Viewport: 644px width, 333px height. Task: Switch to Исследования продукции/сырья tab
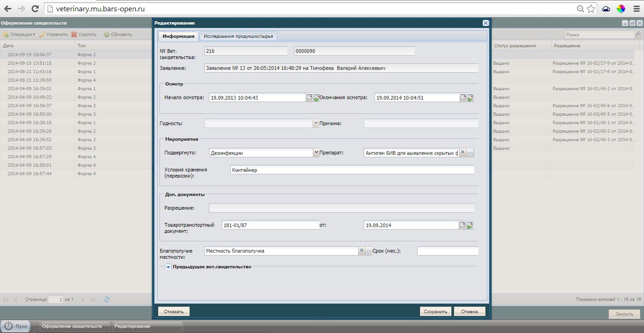tap(238, 36)
